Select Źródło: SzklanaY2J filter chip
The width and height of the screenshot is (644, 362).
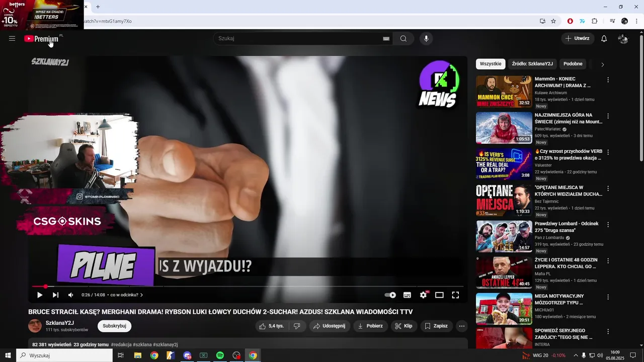click(x=532, y=64)
